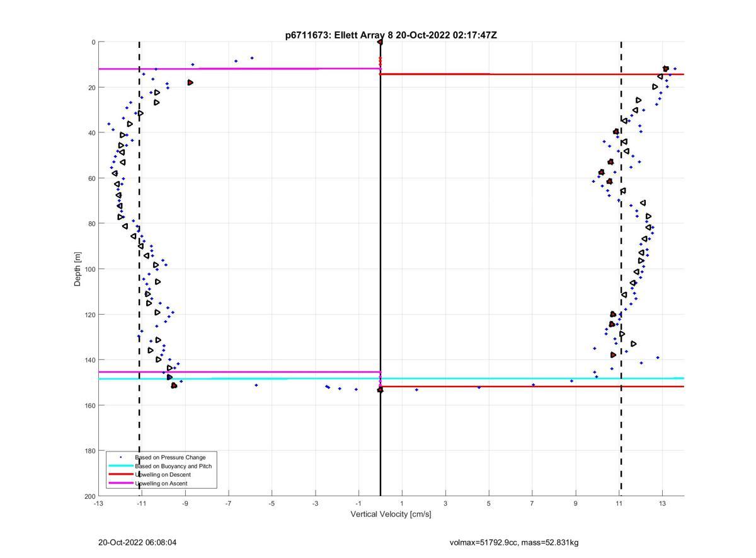756x558 pixels.
Task: Click the magenta line sample in the legend
Action: coord(120,484)
